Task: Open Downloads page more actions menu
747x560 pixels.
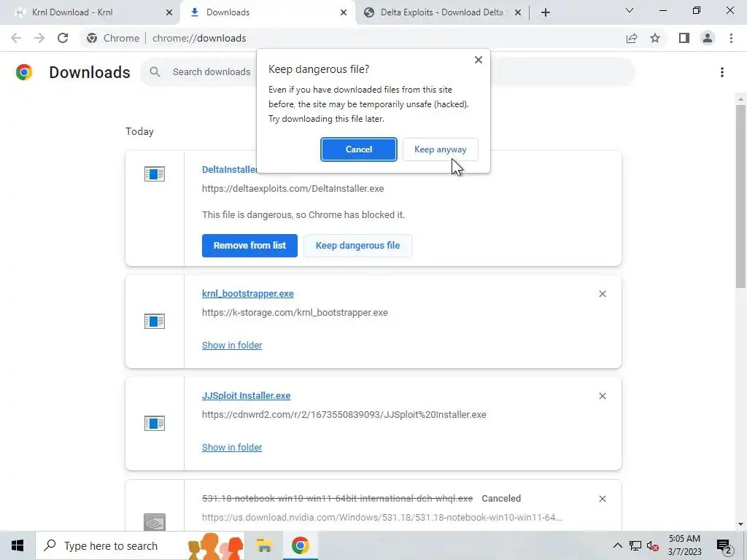Action: point(722,72)
